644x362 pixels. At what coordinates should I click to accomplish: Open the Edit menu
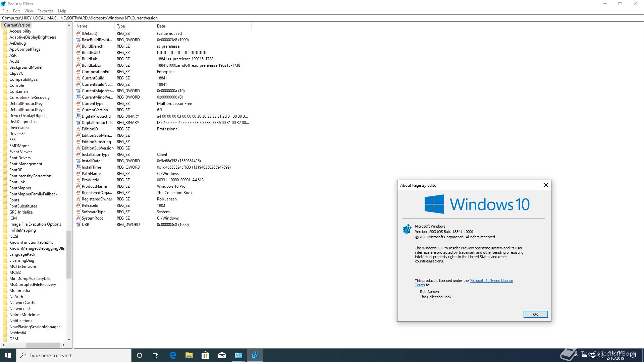[16, 11]
